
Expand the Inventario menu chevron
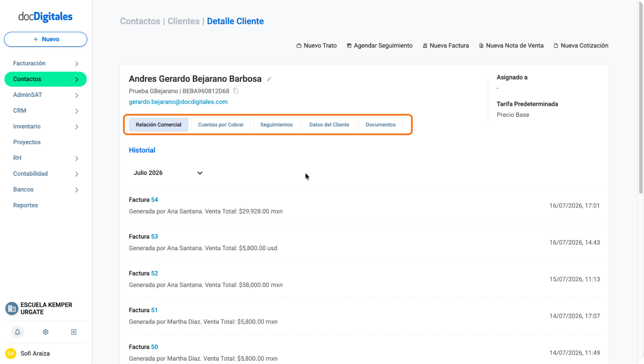77,127
